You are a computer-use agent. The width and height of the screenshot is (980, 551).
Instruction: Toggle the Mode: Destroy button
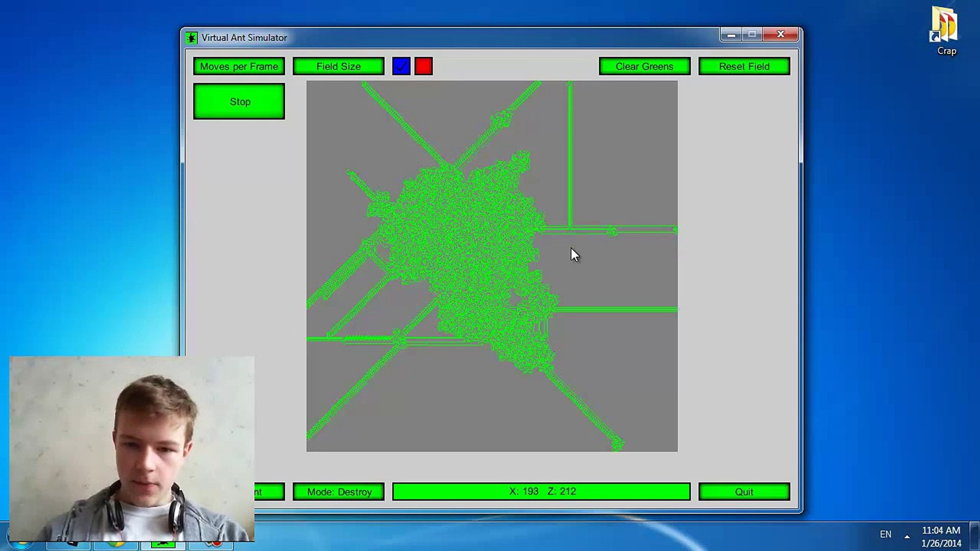coord(339,492)
